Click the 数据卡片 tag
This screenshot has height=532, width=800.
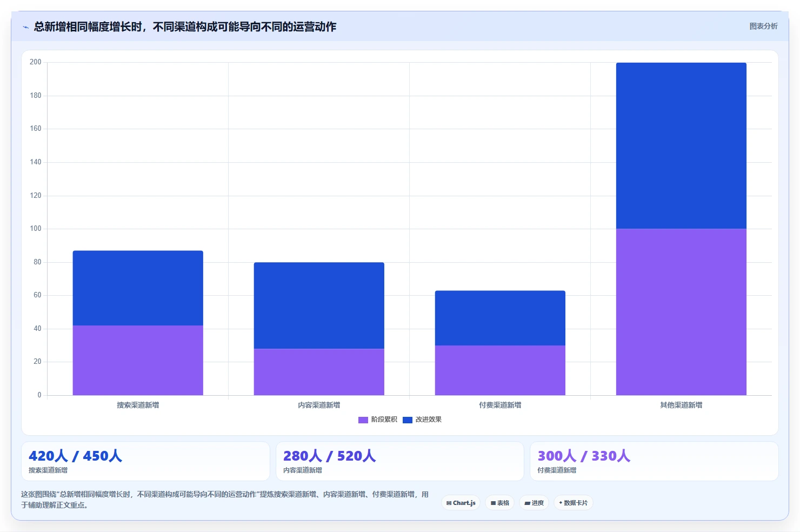pyautogui.click(x=574, y=503)
